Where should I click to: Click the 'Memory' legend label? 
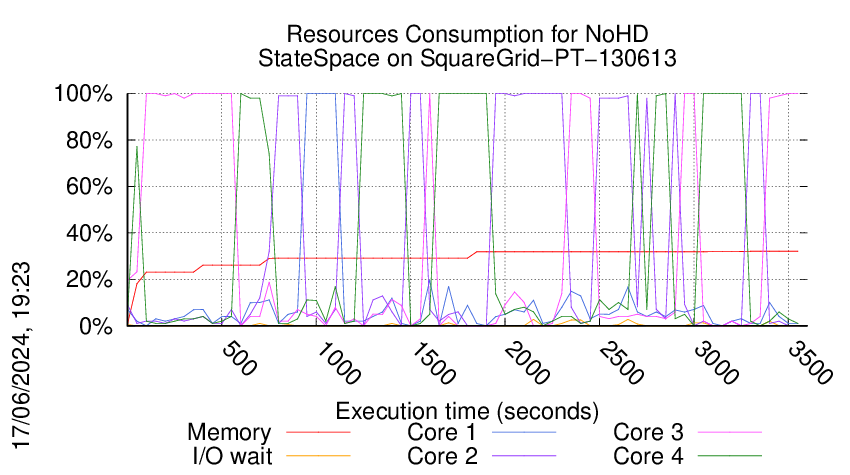(x=229, y=433)
